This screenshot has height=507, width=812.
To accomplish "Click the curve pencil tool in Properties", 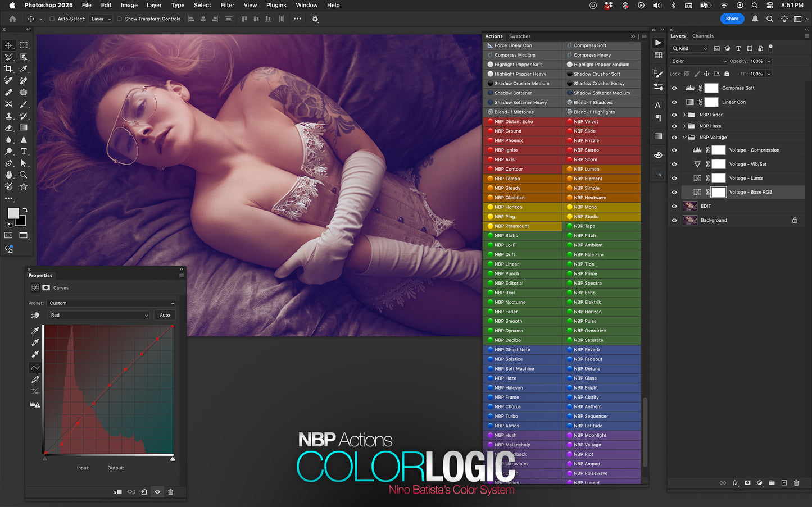I will coord(35,380).
